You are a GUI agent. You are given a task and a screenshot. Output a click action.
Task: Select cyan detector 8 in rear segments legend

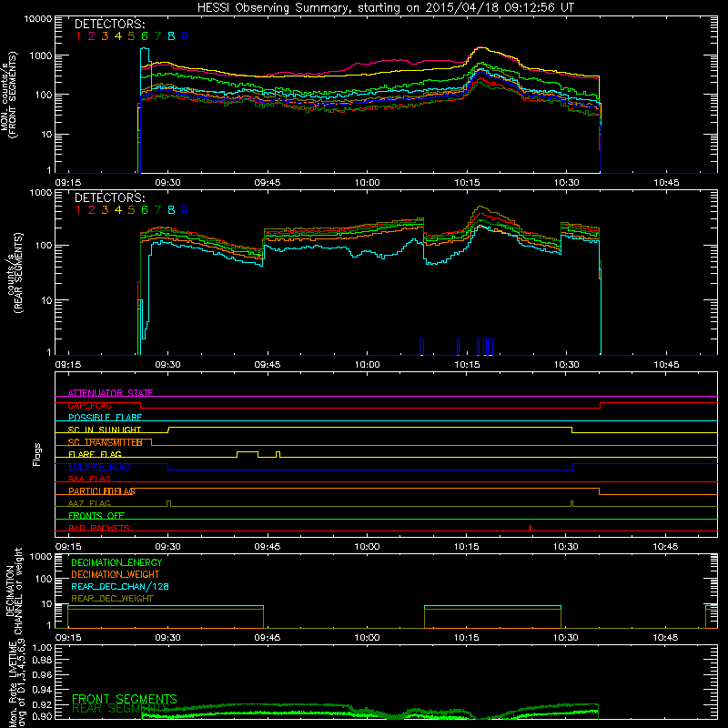click(x=171, y=210)
